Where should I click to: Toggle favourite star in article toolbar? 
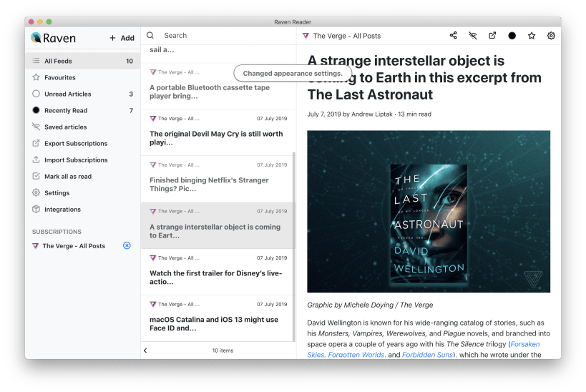coord(532,36)
